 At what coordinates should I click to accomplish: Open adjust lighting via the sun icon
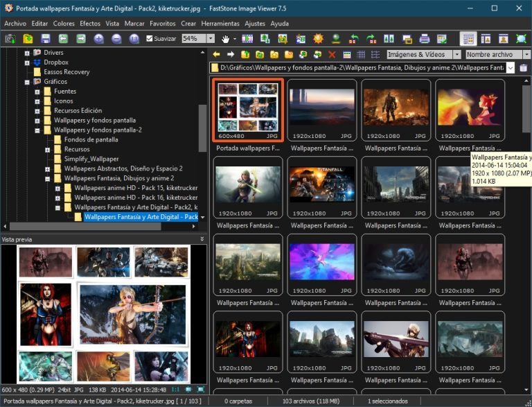[x=318, y=39]
